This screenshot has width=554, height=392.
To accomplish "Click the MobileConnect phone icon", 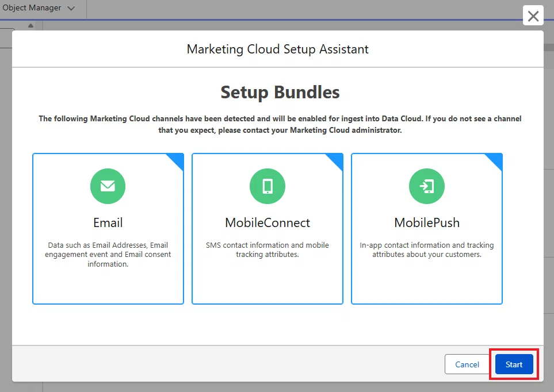I will 268,186.
